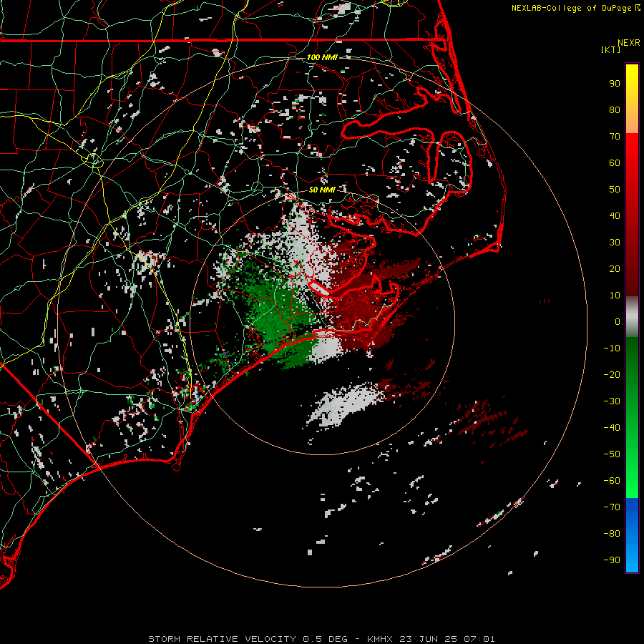This screenshot has width=644, height=644.
Task: Click the gray zero-velocity segment of color bar
Action: click(x=632, y=317)
